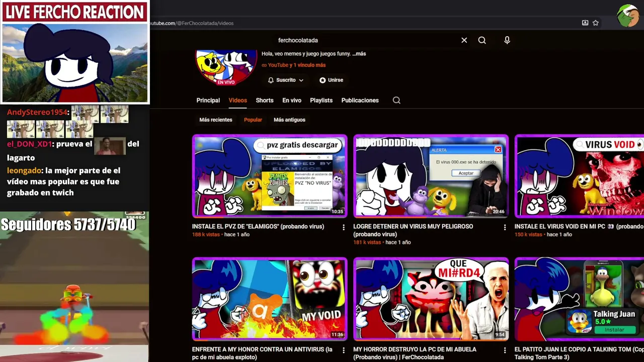Go to the En vivo tab
This screenshot has width=644, height=362.
(x=292, y=100)
